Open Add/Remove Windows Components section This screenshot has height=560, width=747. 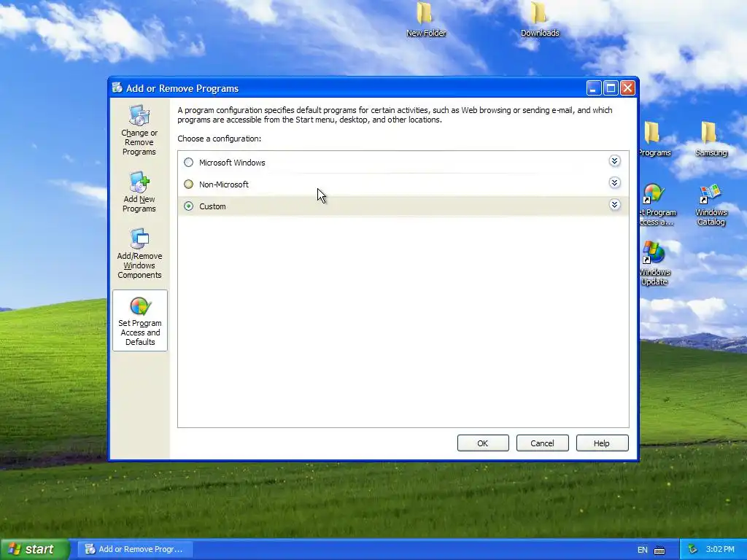click(139, 253)
